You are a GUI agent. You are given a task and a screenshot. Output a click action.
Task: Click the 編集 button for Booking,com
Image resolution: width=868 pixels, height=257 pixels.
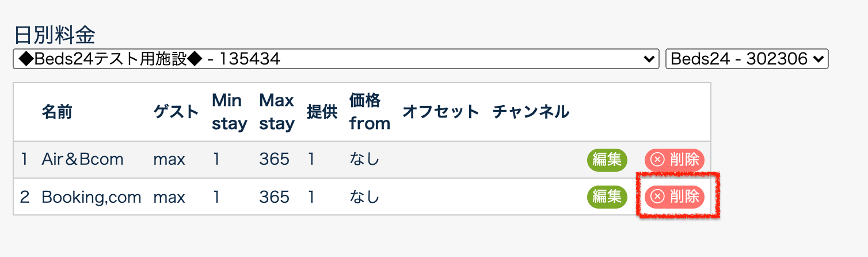coord(607,197)
